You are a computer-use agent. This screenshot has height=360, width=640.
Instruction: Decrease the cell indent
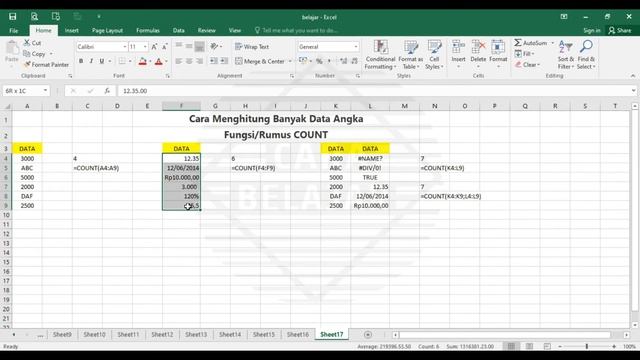pyautogui.click(x=213, y=61)
